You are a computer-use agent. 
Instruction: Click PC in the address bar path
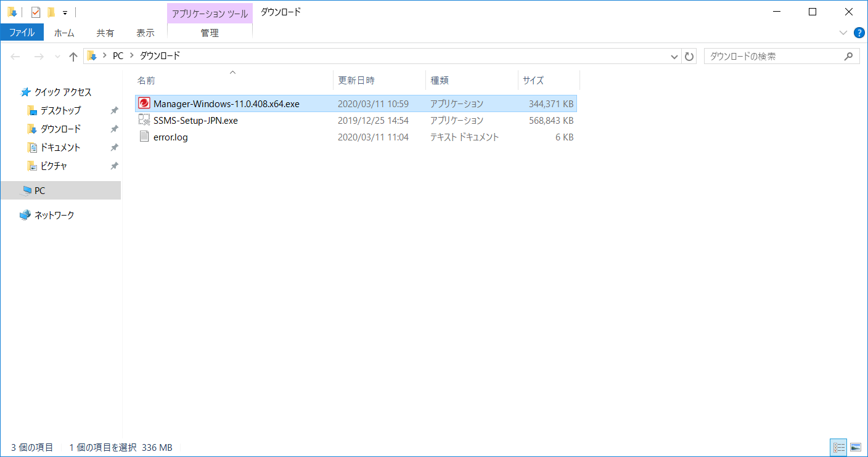118,56
